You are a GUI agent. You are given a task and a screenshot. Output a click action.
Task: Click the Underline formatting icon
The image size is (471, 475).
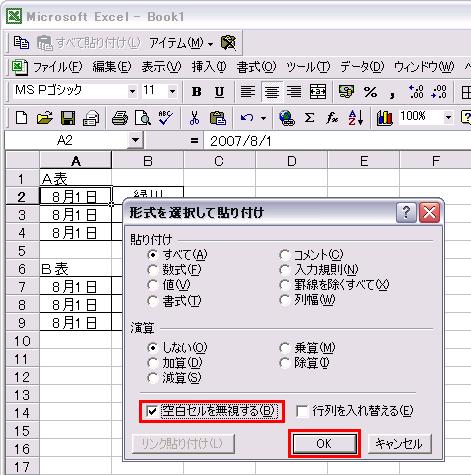click(219, 92)
